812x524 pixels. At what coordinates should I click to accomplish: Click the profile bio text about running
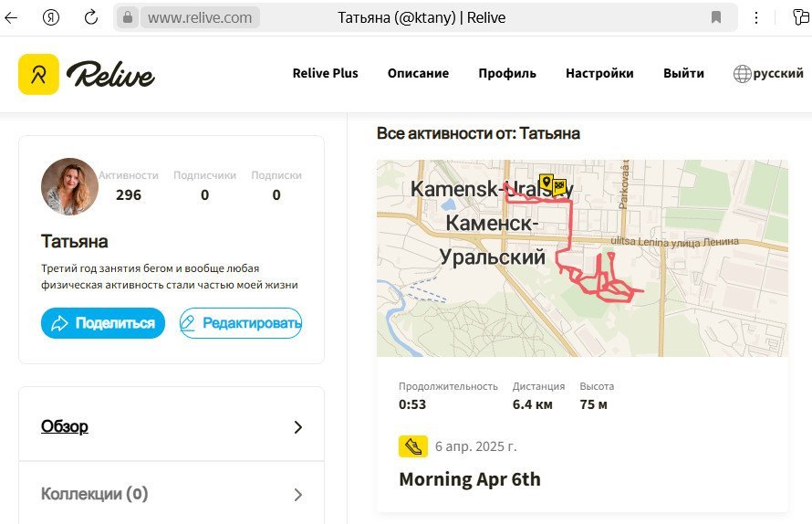pyautogui.click(x=170, y=277)
